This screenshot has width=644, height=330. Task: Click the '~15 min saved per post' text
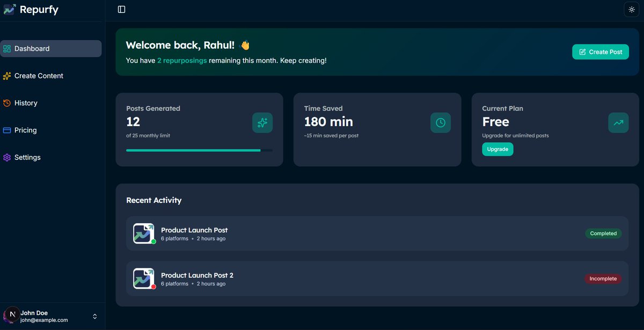[x=331, y=136]
